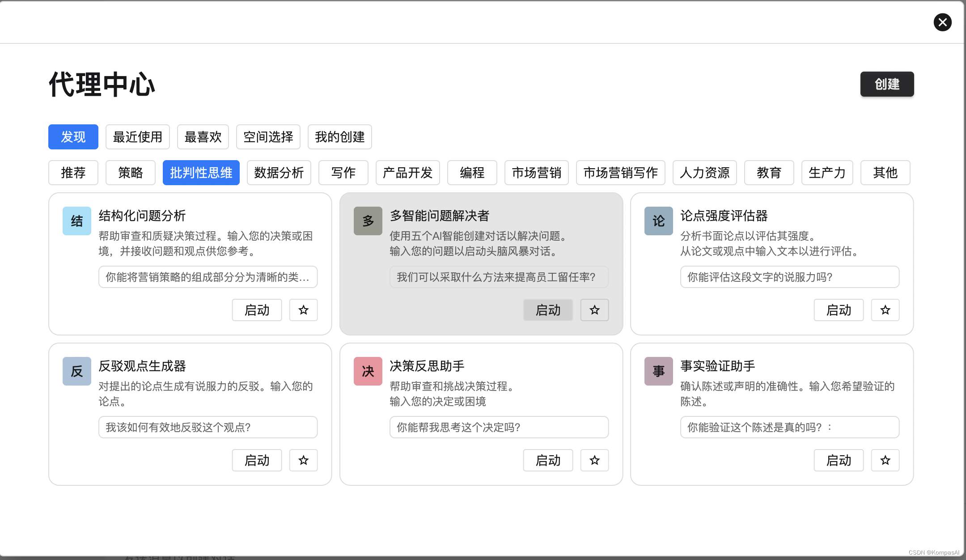
Task: Click the 结 icon on 结构化问题分析 card
Action: pyautogui.click(x=76, y=221)
